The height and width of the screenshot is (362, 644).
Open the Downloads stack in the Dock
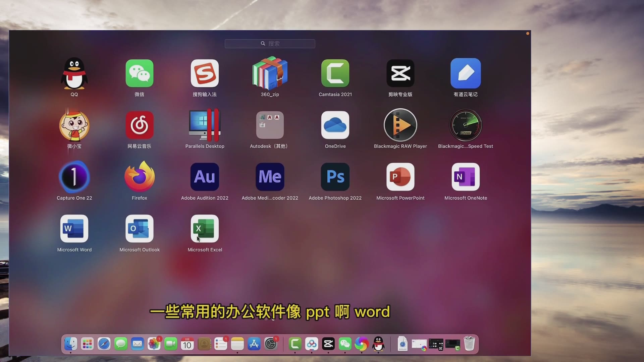coord(402,344)
